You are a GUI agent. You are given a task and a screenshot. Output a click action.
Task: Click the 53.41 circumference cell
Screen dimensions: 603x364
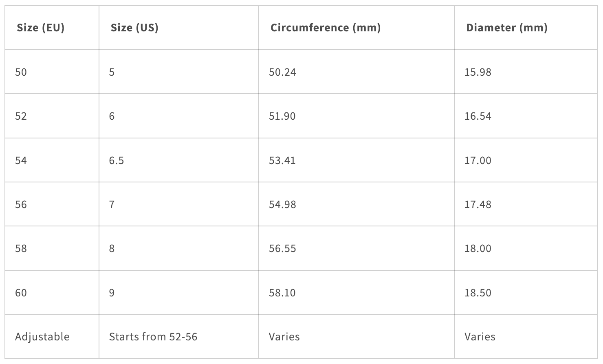pyautogui.click(x=282, y=160)
